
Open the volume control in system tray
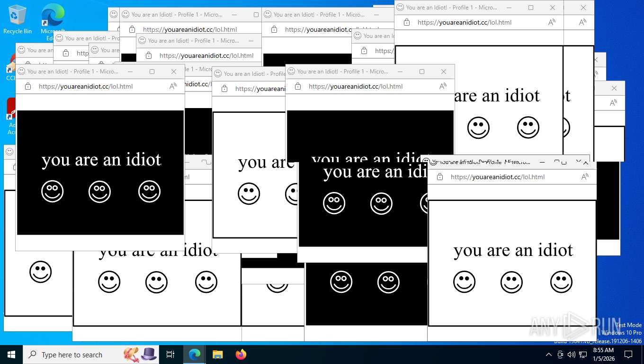pos(572,355)
